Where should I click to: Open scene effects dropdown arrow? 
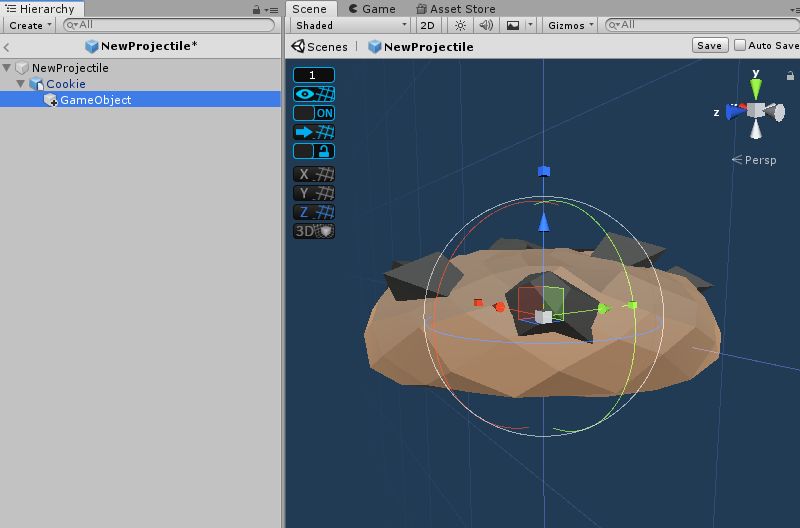click(531, 24)
